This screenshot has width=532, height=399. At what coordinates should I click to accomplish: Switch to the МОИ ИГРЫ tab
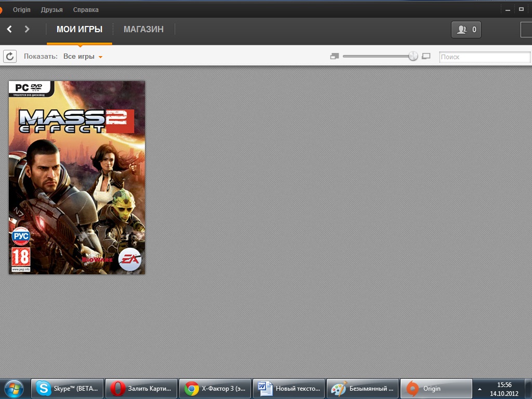(79, 29)
